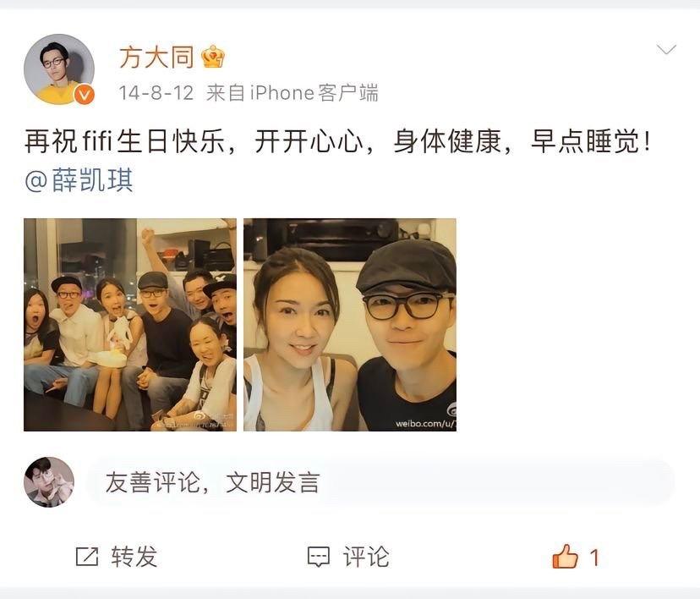700x599 pixels.
Task: Open the 方大同 username link
Action: tap(156, 58)
